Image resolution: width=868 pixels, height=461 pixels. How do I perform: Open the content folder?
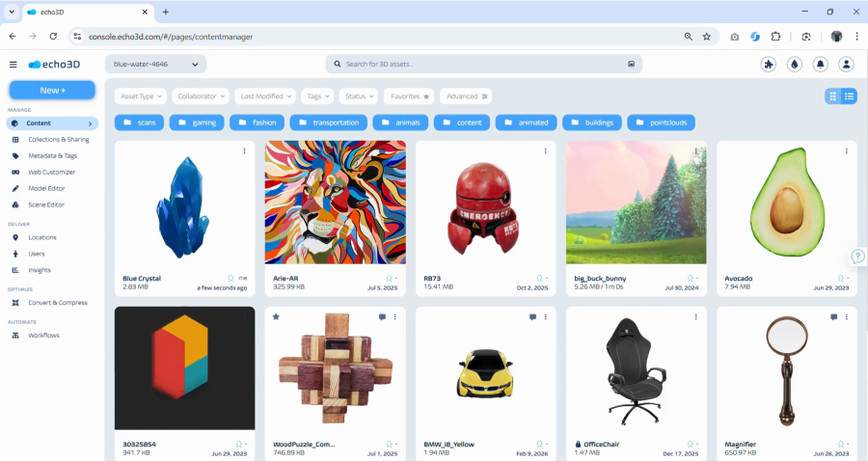point(462,122)
